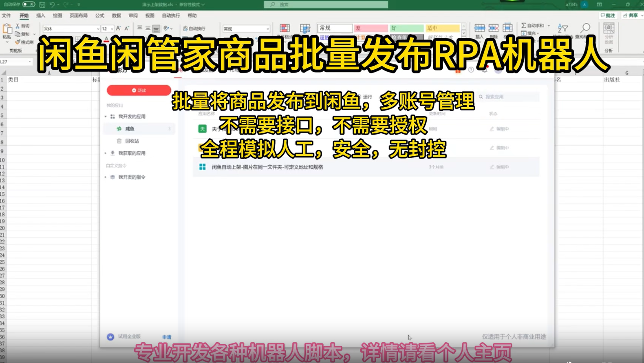Viewport: 644px width, 363px height.
Task: Click the Undo arrow icon
Action: click(52, 4)
